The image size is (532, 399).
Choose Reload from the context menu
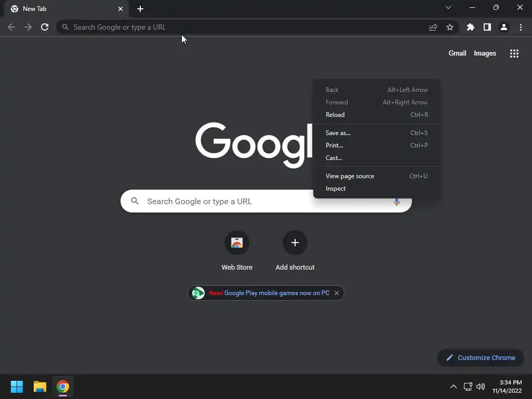click(377, 115)
